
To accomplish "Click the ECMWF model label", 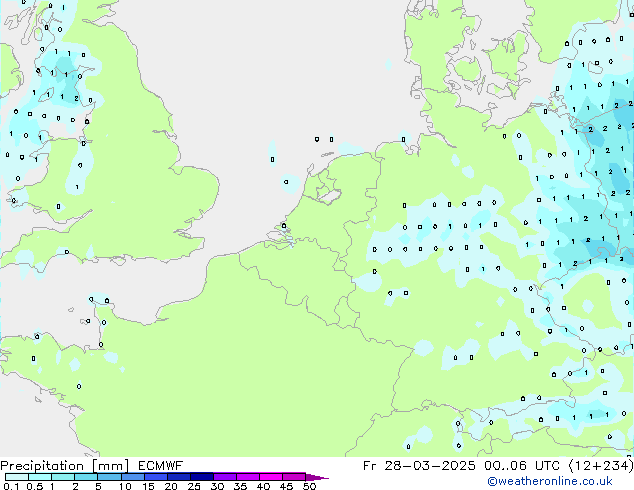I will (161, 466).
